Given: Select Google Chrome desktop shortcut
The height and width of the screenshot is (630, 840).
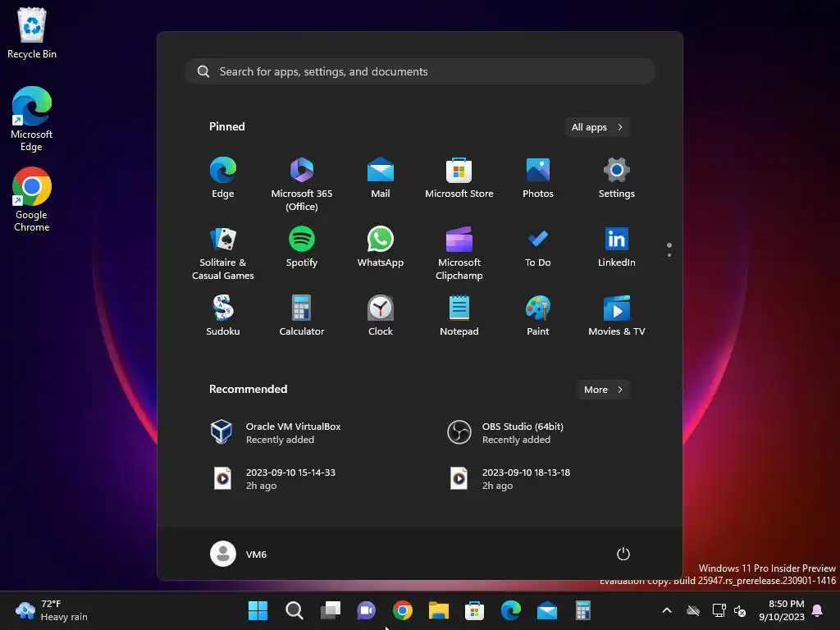Looking at the screenshot, I should (32, 199).
